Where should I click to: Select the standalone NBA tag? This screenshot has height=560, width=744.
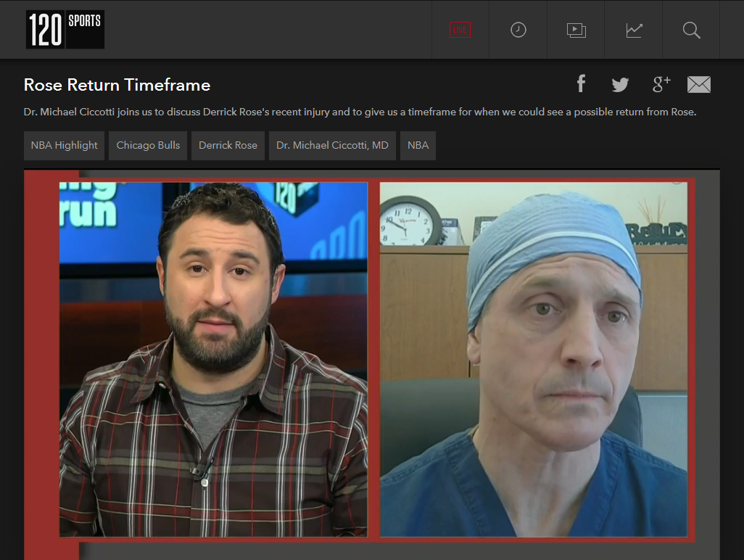418,145
